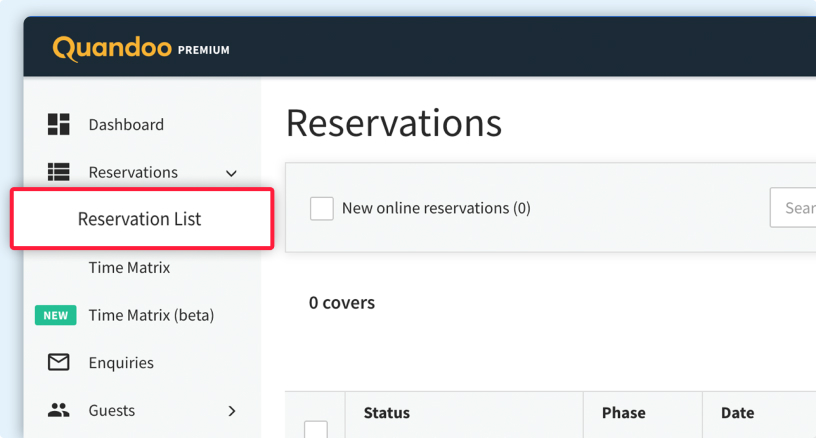Click the Reservations list icon in sidebar
The image size is (816, 438).
pos(59,172)
